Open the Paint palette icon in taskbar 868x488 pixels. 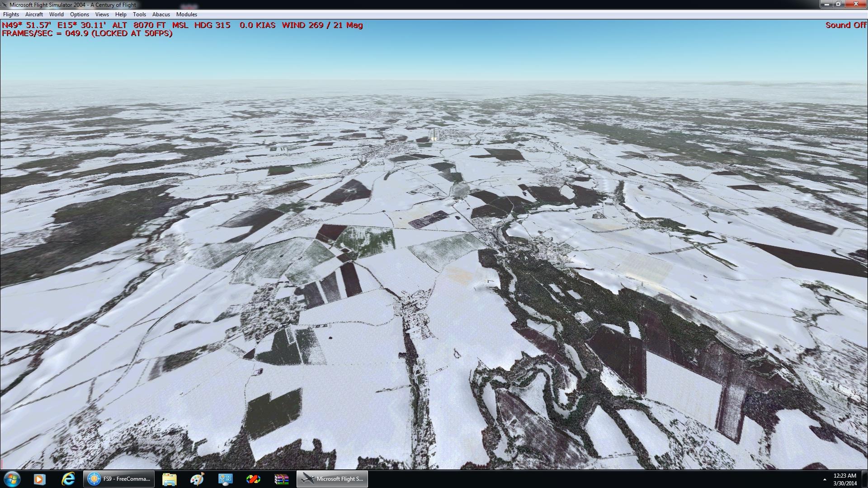point(197,479)
